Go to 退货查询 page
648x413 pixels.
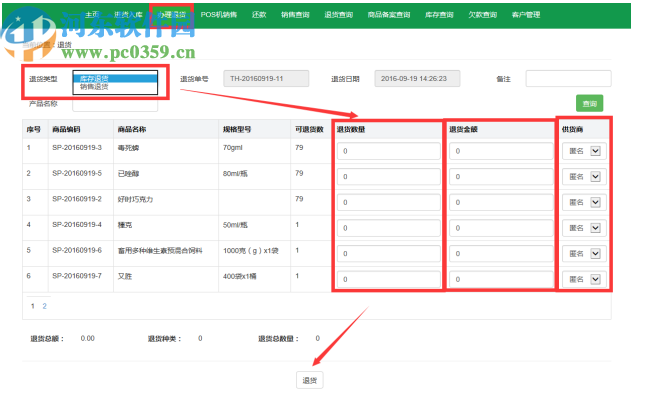[x=338, y=14]
